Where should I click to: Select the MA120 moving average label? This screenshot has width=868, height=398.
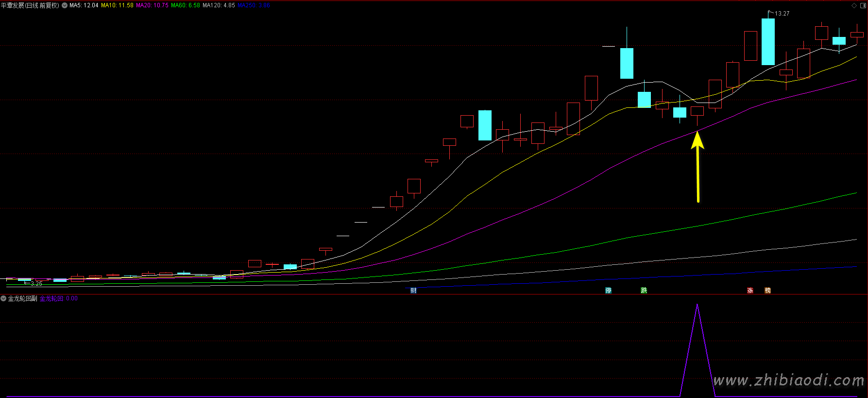click(x=219, y=5)
